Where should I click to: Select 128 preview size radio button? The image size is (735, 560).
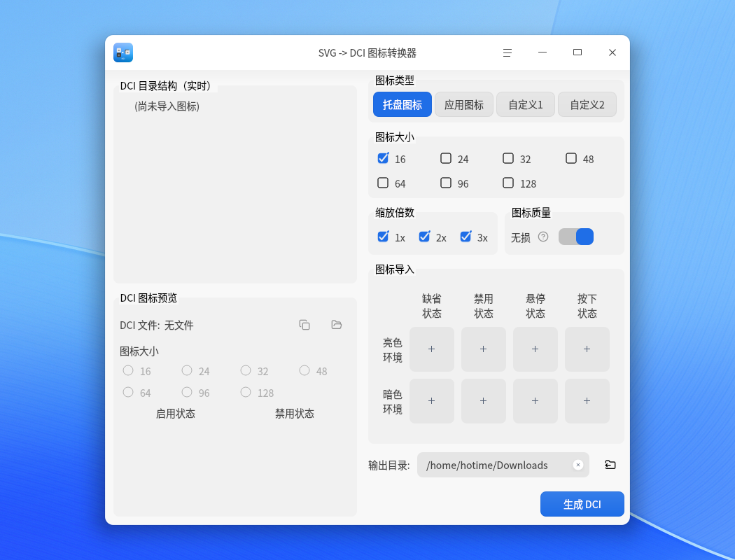tap(246, 392)
